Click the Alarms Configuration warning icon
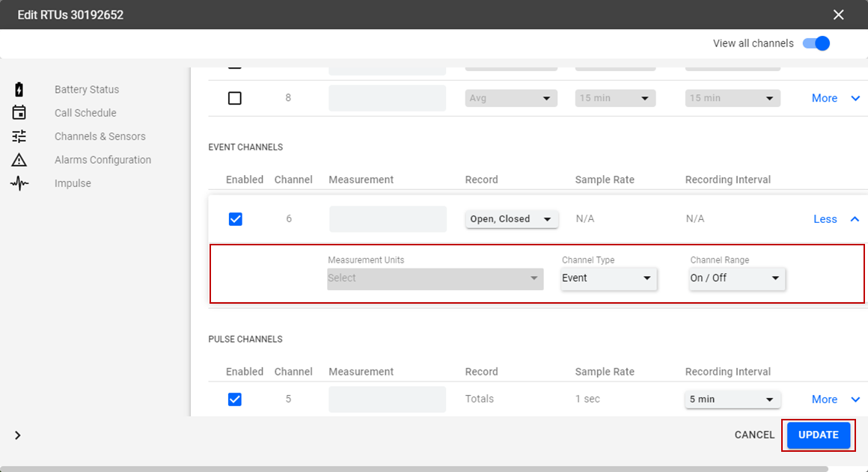868x472 pixels. click(x=19, y=160)
